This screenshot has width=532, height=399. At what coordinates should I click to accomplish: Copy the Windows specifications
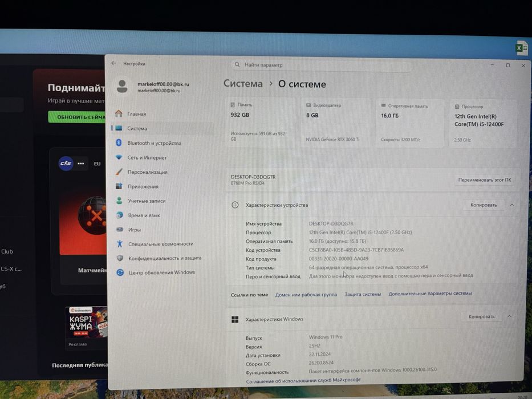pos(481,316)
